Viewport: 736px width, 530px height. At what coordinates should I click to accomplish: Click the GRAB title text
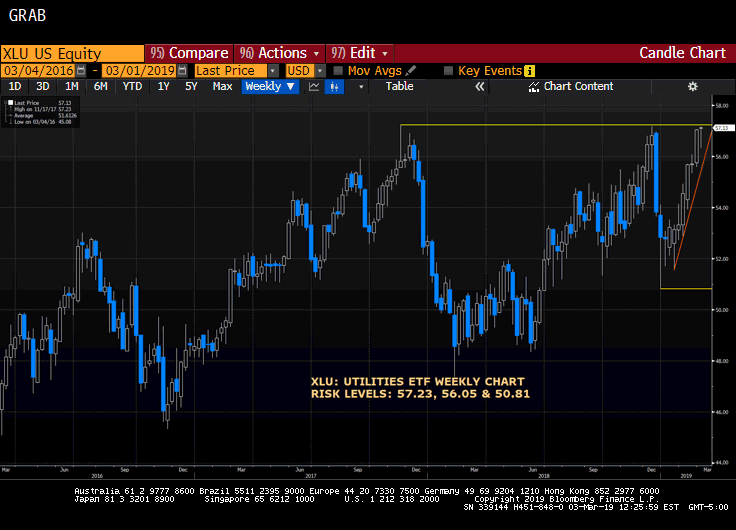pos(27,15)
